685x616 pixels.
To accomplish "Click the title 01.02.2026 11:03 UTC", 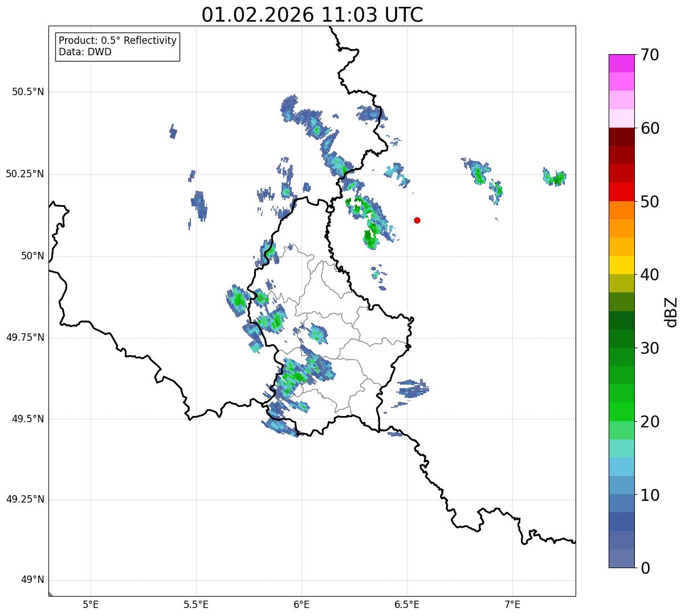I will (x=312, y=15).
